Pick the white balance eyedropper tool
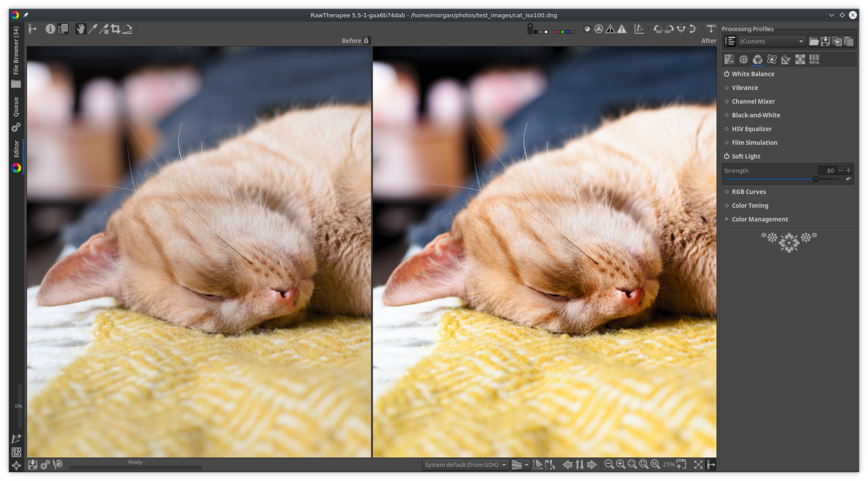The image size is (868, 481). pyautogui.click(x=93, y=29)
